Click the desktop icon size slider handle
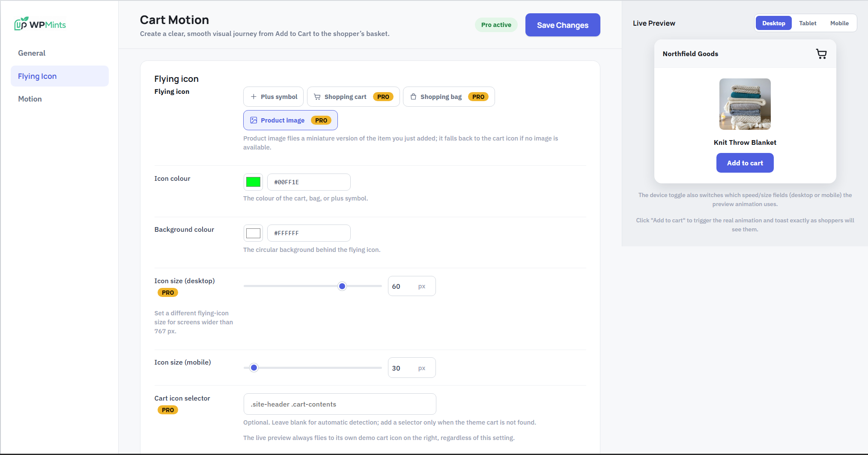This screenshot has height=455, width=868. tap(342, 286)
